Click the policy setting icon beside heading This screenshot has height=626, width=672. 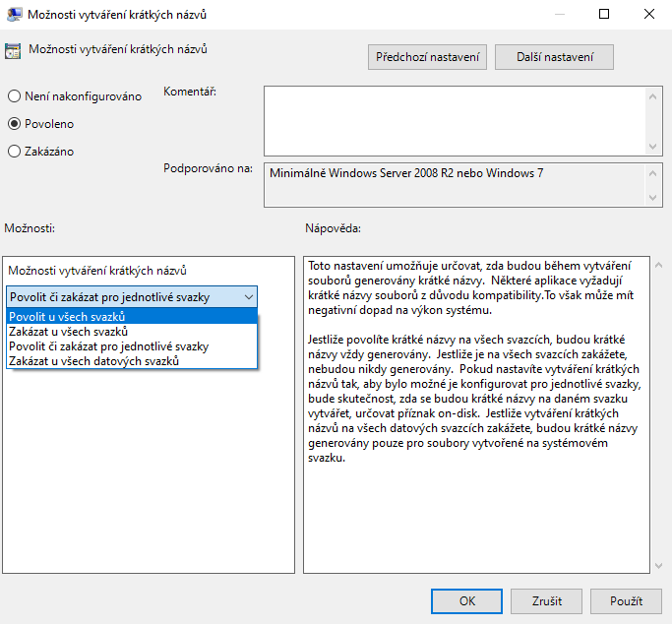click(14, 51)
